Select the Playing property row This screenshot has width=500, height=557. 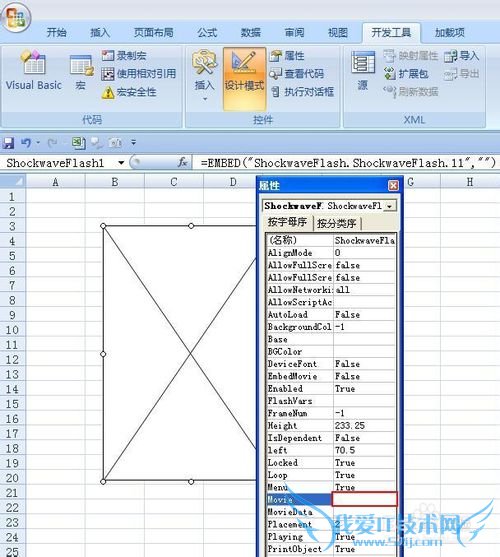coord(331,536)
